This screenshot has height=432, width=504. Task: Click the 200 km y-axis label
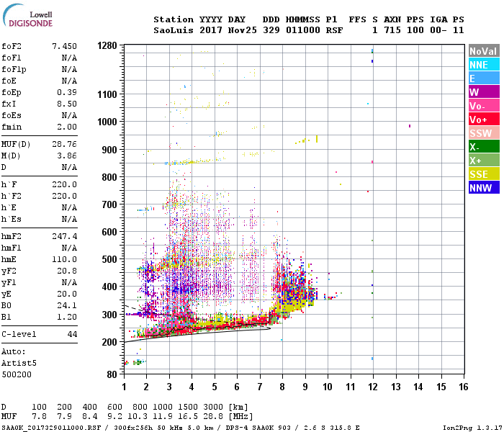pos(109,342)
